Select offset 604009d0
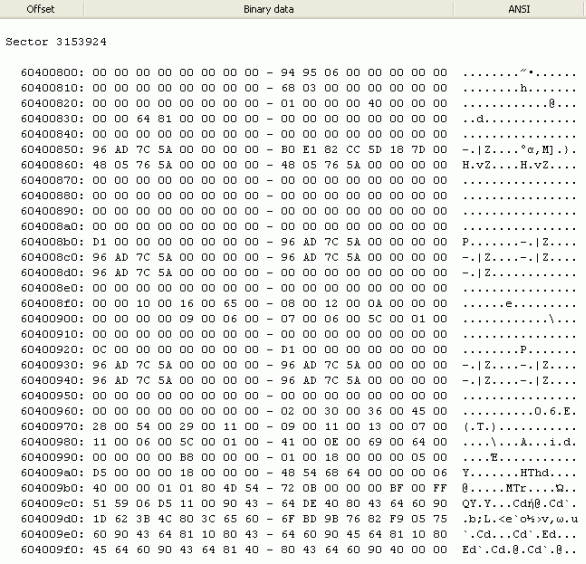The height and width of the screenshot is (564, 586). pyautogui.click(x=52, y=519)
